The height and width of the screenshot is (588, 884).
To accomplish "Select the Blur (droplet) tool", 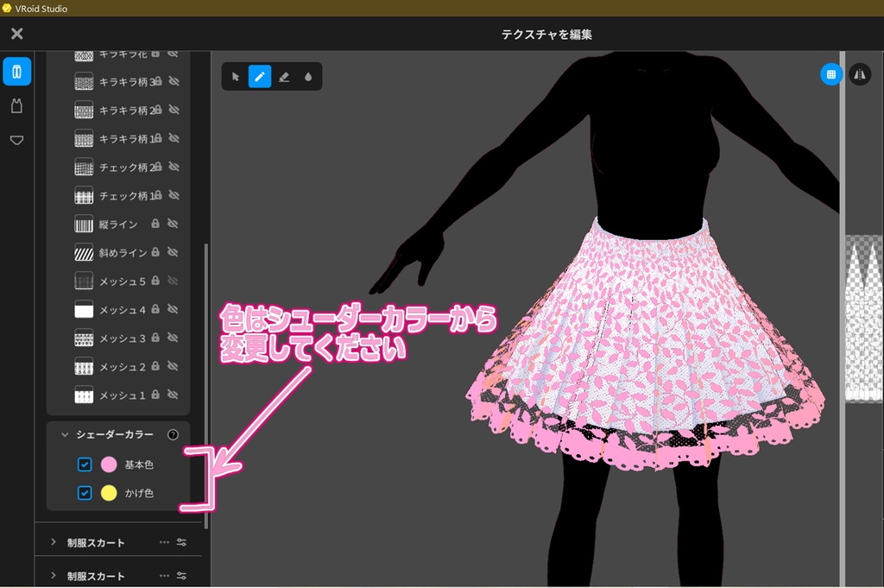I will coord(309,76).
